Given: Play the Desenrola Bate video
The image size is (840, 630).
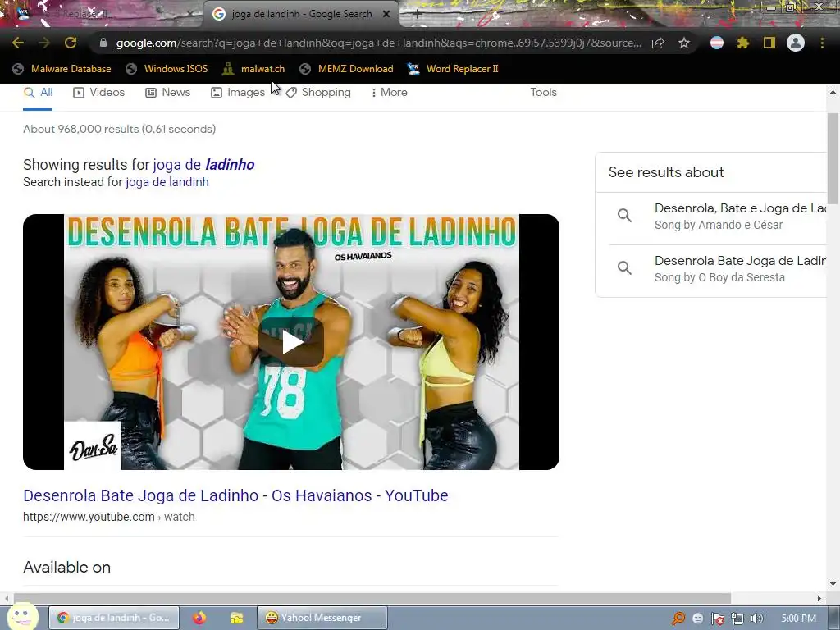Looking at the screenshot, I should 291,342.
